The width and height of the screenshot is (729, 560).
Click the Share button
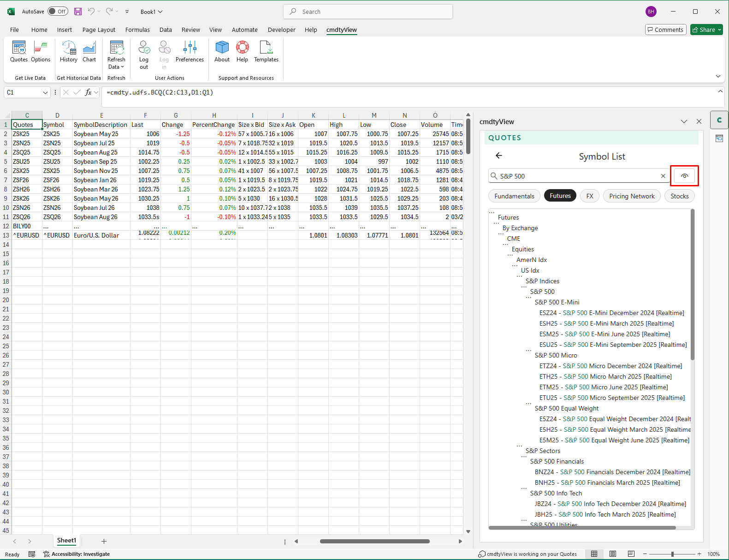[x=706, y=30]
